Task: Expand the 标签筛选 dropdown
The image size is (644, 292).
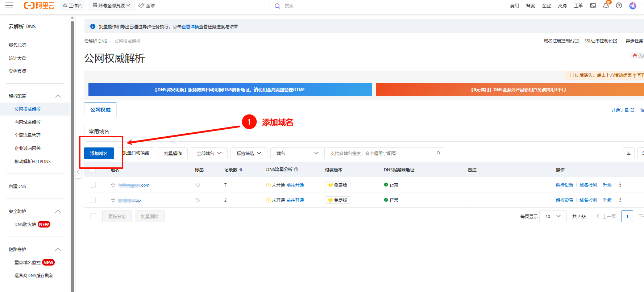Action: tap(249, 153)
